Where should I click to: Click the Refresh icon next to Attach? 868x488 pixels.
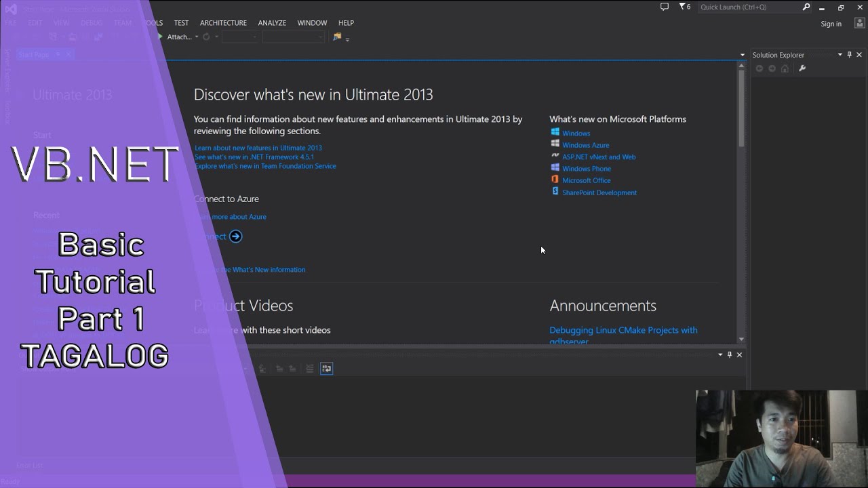[x=206, y=37]
